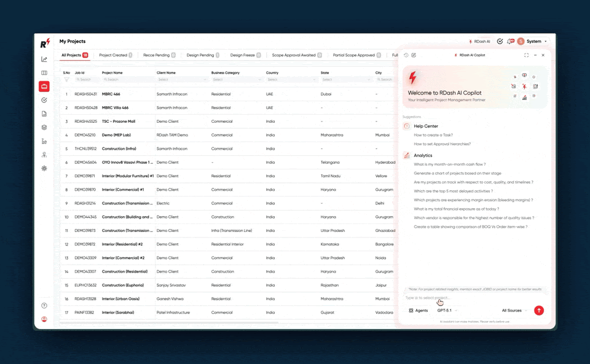Viewport: 590px width, 364px height.
Task: Switch to the Design Pending tab
Action: pos(203,55)
